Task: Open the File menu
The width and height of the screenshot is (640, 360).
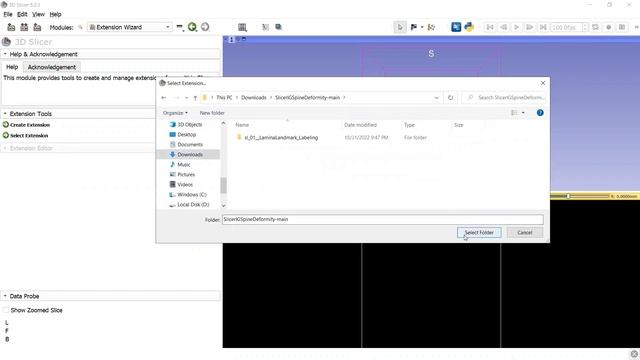Action: (8, 14)
